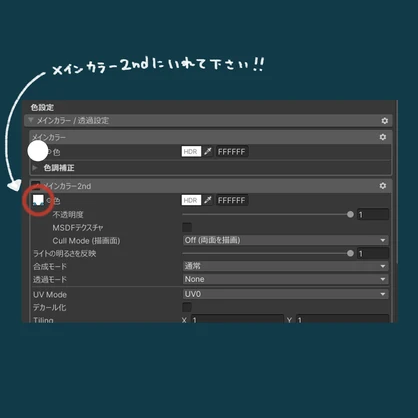
Task: Open the 合成モード dropdown showing 通常
Action: (285, 266)
